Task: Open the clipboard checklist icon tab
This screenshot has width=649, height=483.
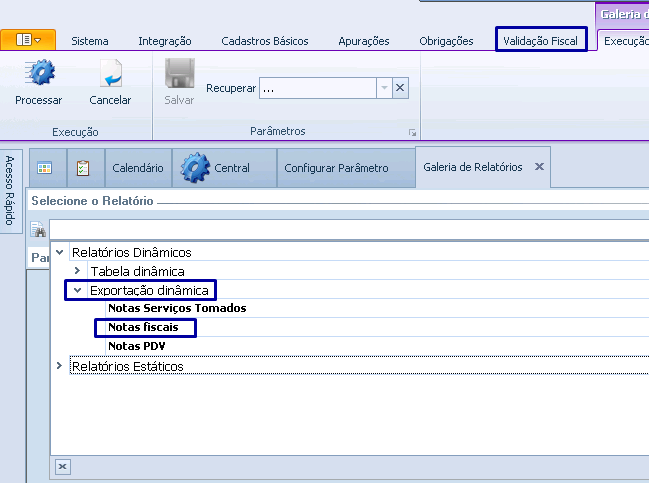Action: pyautogui.click(x=83, y=168)
